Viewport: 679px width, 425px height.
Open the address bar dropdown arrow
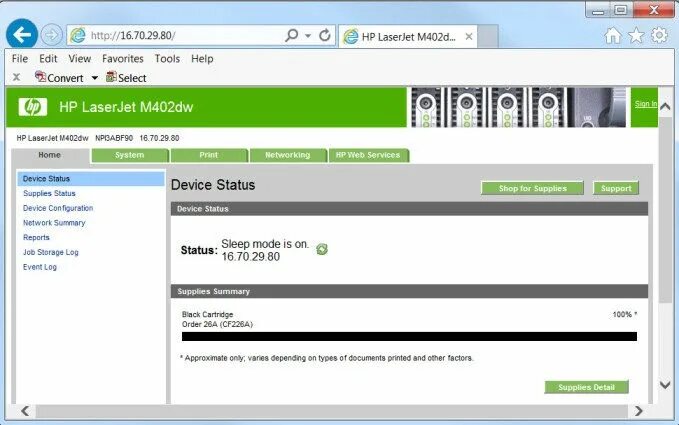(x=308, y=36)
